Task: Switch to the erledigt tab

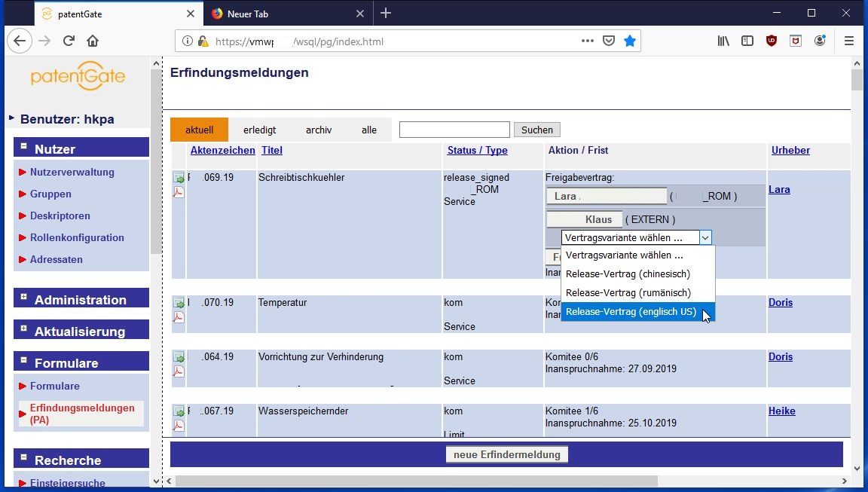Action: click(x=260, y=130)
